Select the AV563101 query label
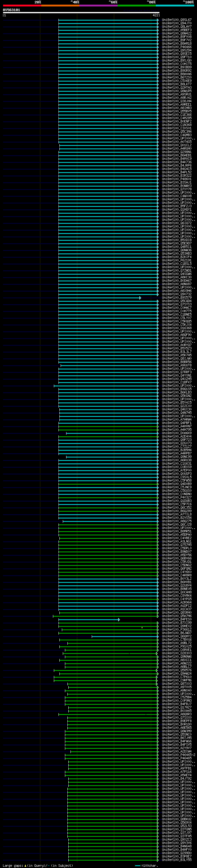Viewport: 197px width, 868px height. coord(11,10)
